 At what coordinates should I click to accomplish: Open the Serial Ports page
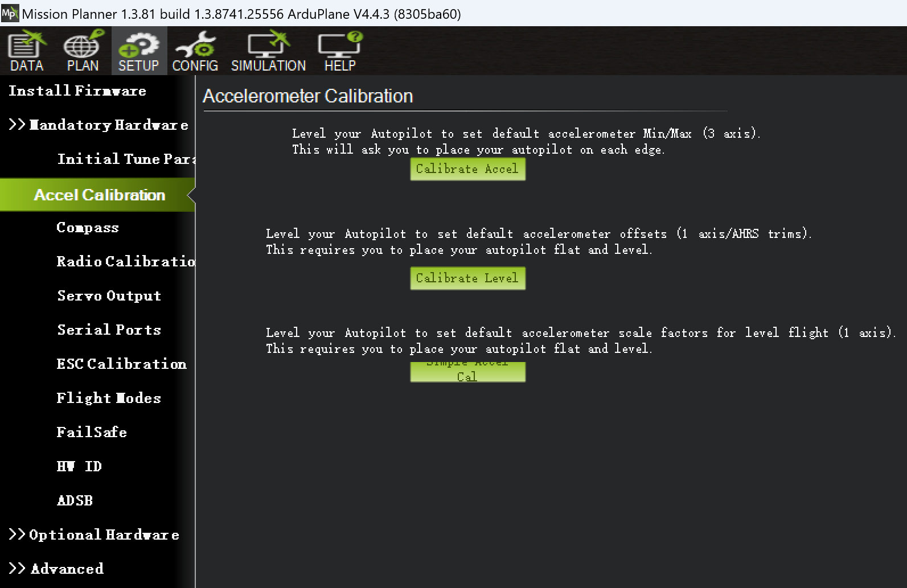click(x=109, y=330)
